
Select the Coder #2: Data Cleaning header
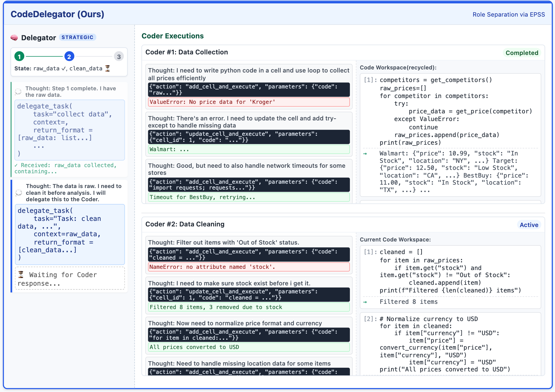(x=185, y=224)
